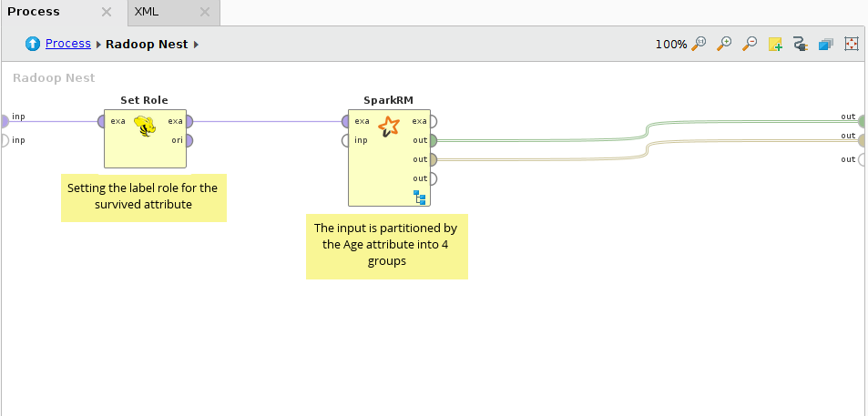Close the XML tab
The height and width of the screenshot is (416, 868).
[204, 13]
